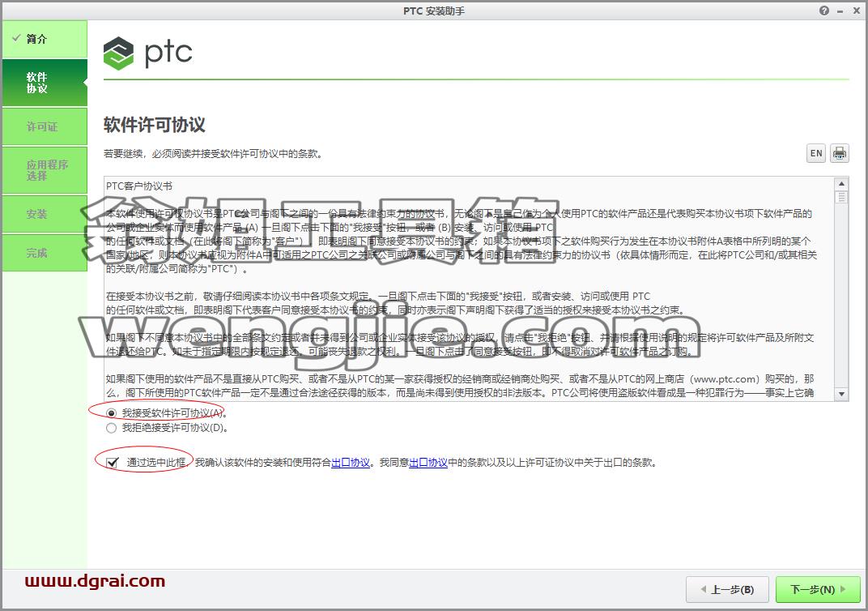
Task: Select 我拒绝接受许可协议(D) radio button
Action: tap(111, 428)
